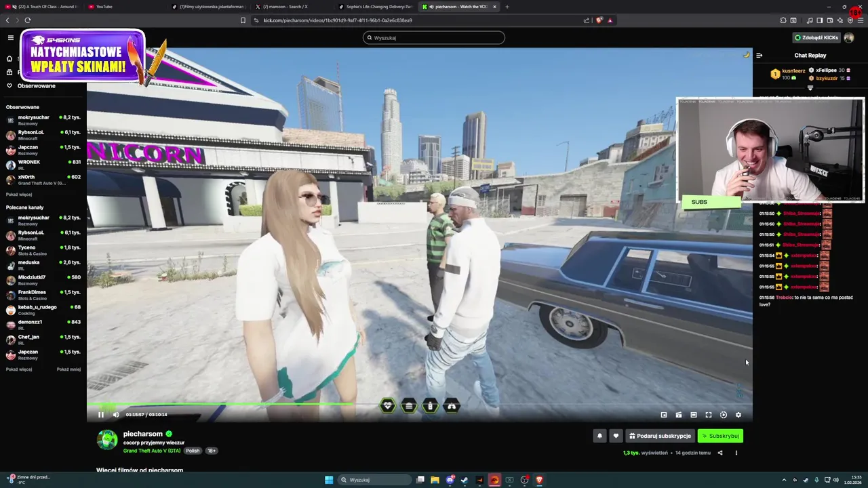Image resolution: width=868 pixels, height=488 pixels.
Task: Toggle notification bell for piecharsom
Action: tap(599, 436)
